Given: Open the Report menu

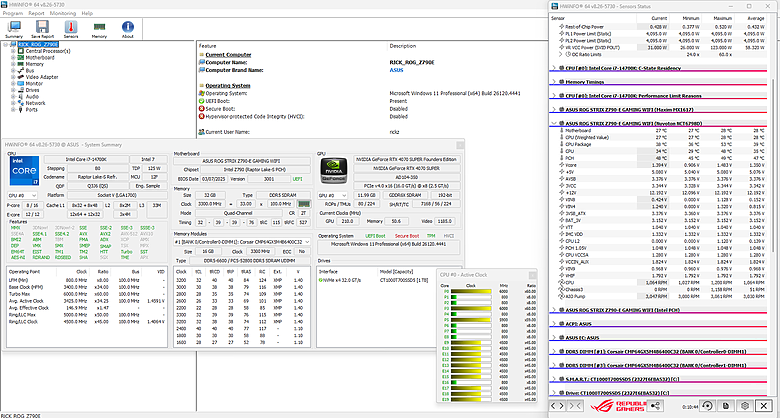Looking at the screenshot, I should coord(36,13).
